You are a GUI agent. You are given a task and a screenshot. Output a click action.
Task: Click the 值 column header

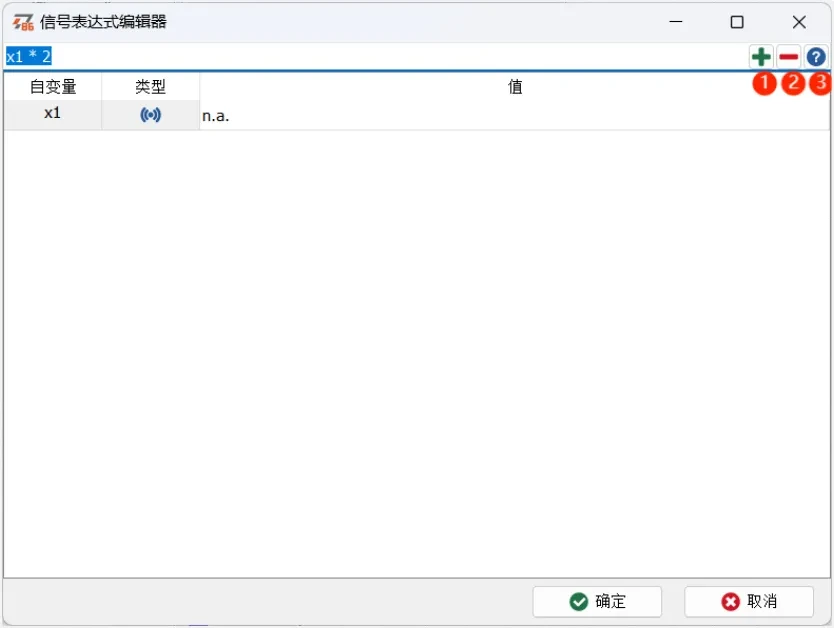514,87
